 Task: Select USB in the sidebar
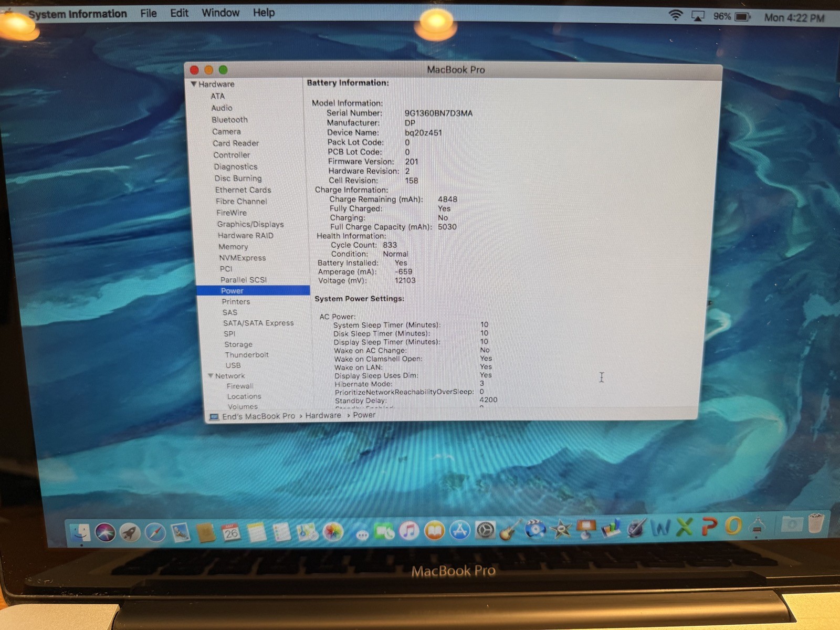tap(233, 365)
